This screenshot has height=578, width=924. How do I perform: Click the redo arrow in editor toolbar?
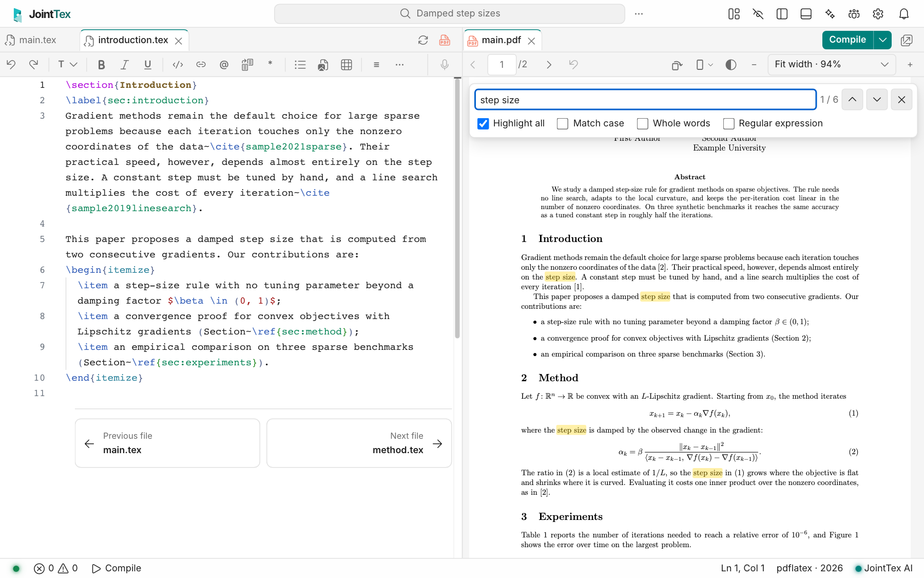click(x=34, y=64)
